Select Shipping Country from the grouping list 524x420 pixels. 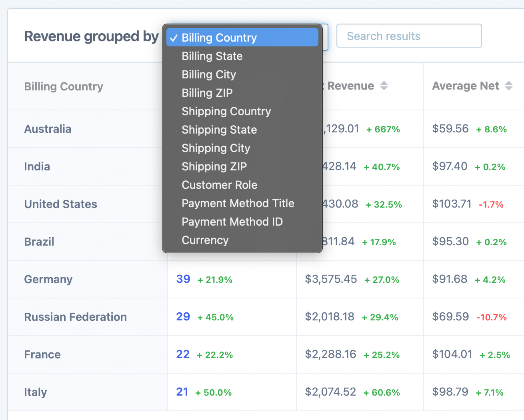point(226,111)
